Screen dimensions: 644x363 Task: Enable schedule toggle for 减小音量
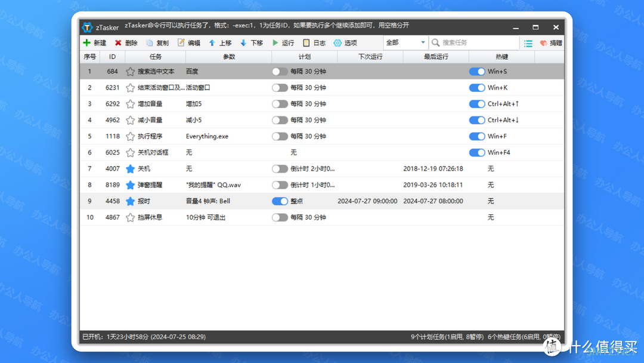coord(280,120)
